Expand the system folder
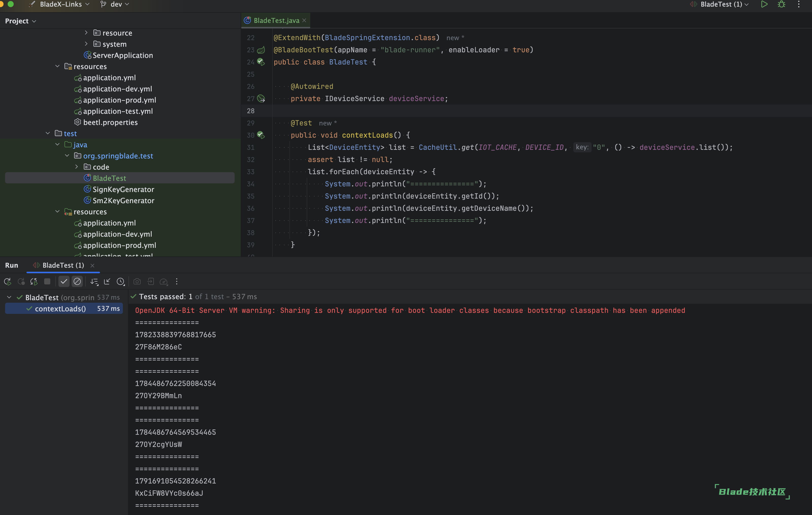The width and height of the screenshot is (812, 515). (86, 44)
